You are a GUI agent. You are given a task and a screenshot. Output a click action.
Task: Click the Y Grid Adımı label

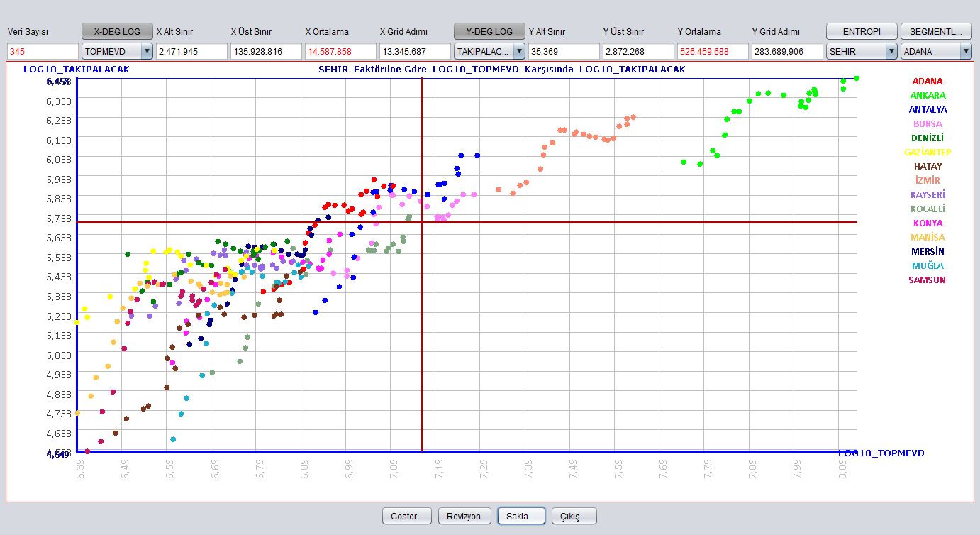776,32
